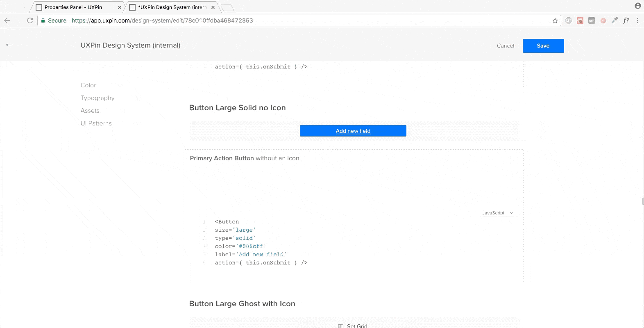
Task: Select UI Patterns in the sidebar
Action: click(96, 123)
